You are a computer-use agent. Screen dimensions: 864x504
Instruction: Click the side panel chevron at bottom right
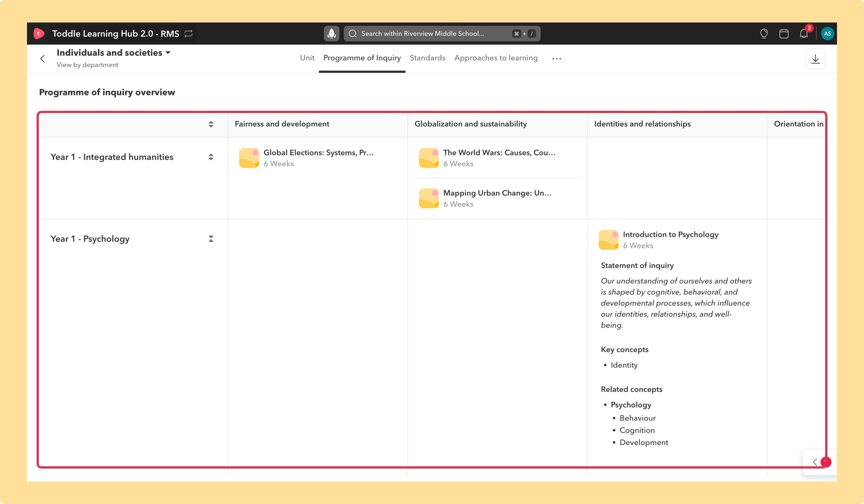click(815, 462)
